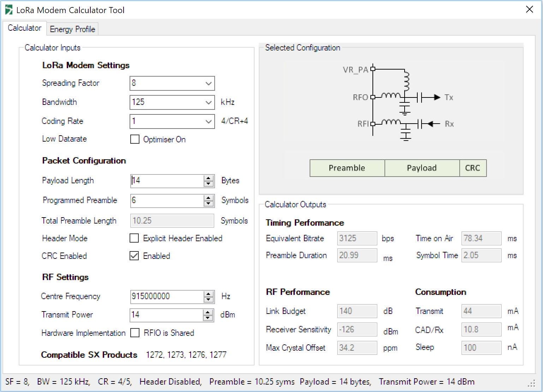The image size is (543, 392).
Task: Click the Preamble block in packet diagram
Action: [347, 168]
